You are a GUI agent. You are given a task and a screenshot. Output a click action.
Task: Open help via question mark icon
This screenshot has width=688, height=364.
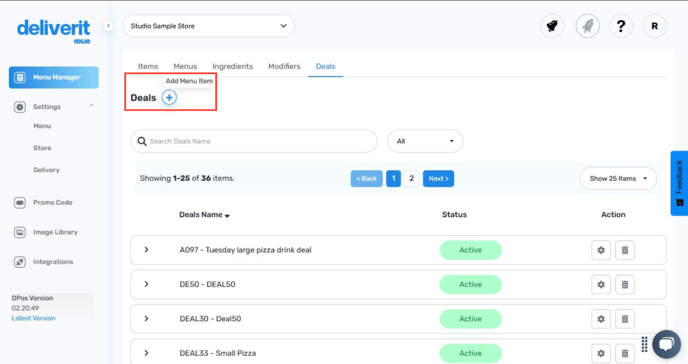(621, 26)
